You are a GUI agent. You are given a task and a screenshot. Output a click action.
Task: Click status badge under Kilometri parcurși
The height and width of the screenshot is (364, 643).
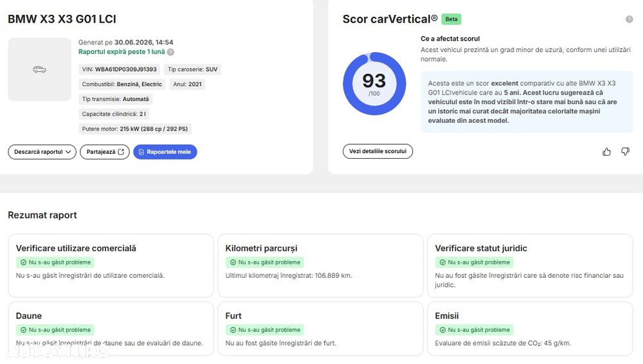click(264, 262)
